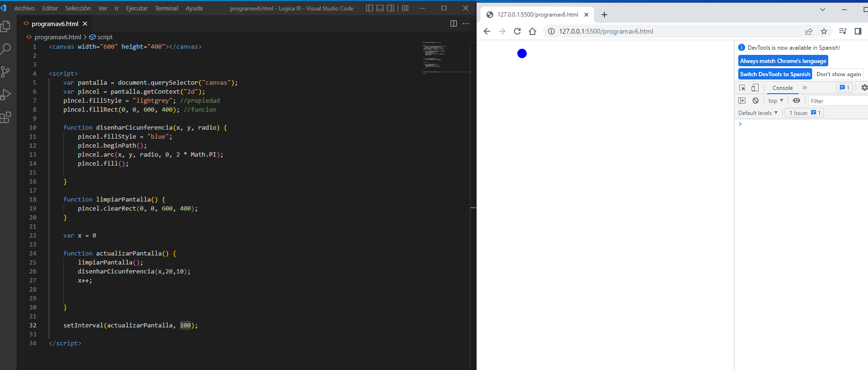The width and height of the screenshot is (868, 370).
Task: Open the Customize Layout icon in title bar
Action: point(406,8)
